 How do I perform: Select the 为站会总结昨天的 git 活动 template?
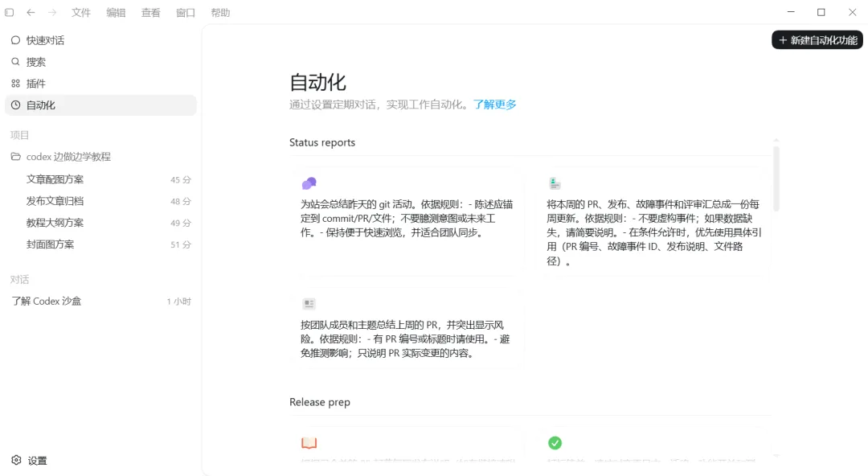[x=407, y=222]
